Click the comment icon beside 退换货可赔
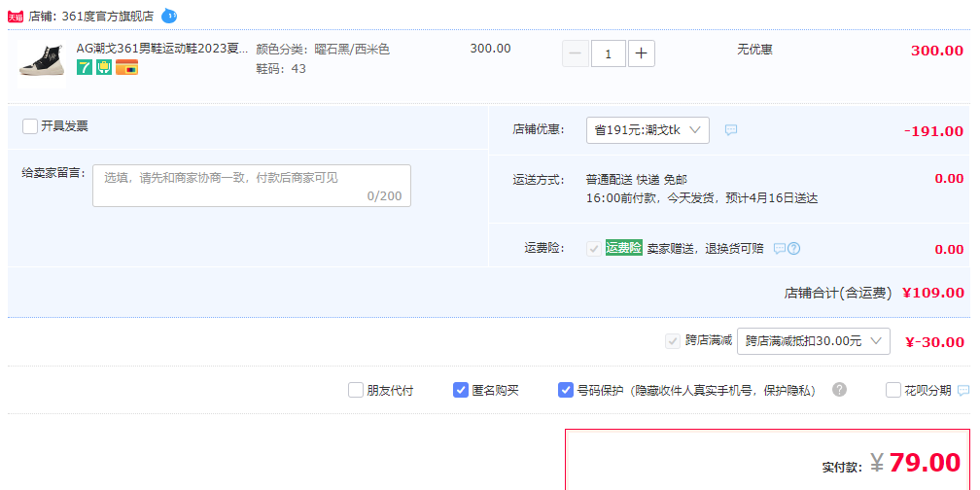Screen dimensions: 980x490 pos(780,249)
